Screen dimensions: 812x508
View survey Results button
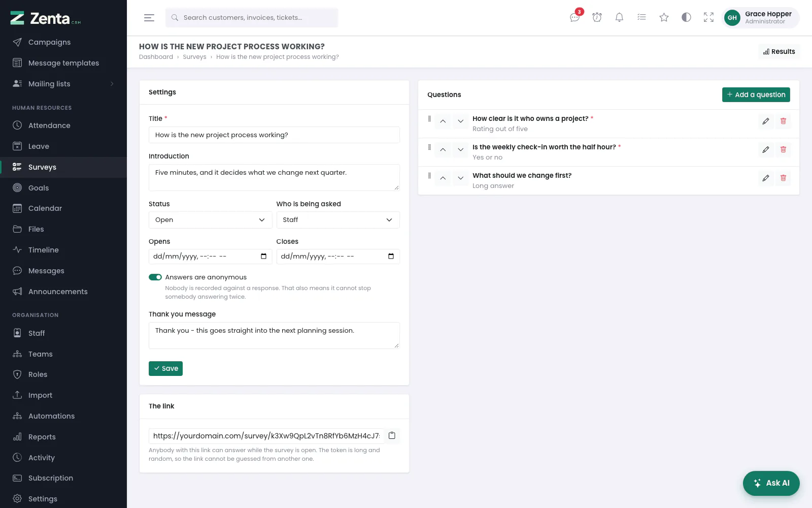[x=779, y=51]
